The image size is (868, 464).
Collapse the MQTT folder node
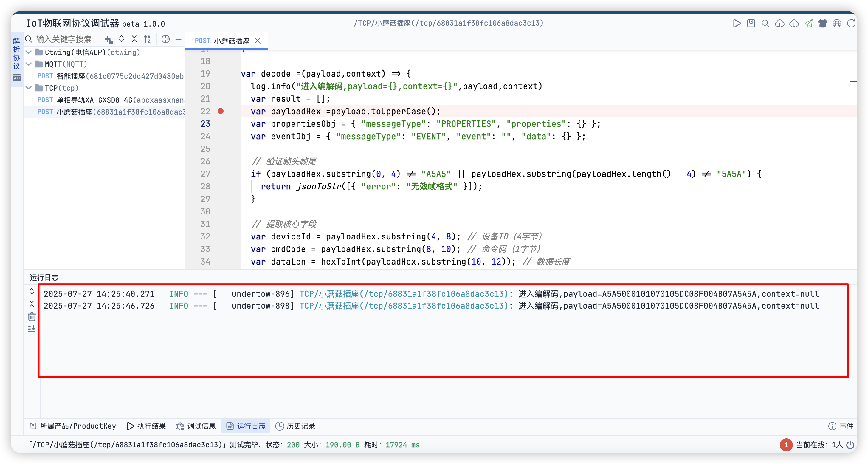29,64
